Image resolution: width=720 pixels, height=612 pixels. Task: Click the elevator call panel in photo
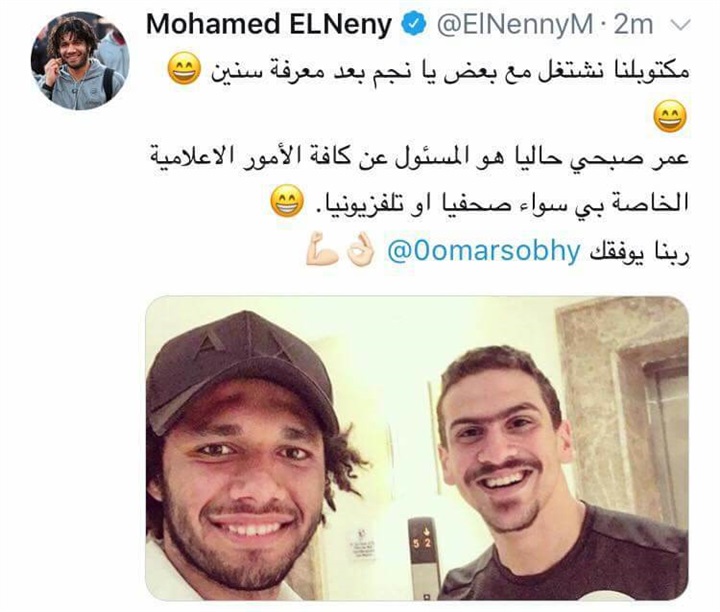[421, 558]
